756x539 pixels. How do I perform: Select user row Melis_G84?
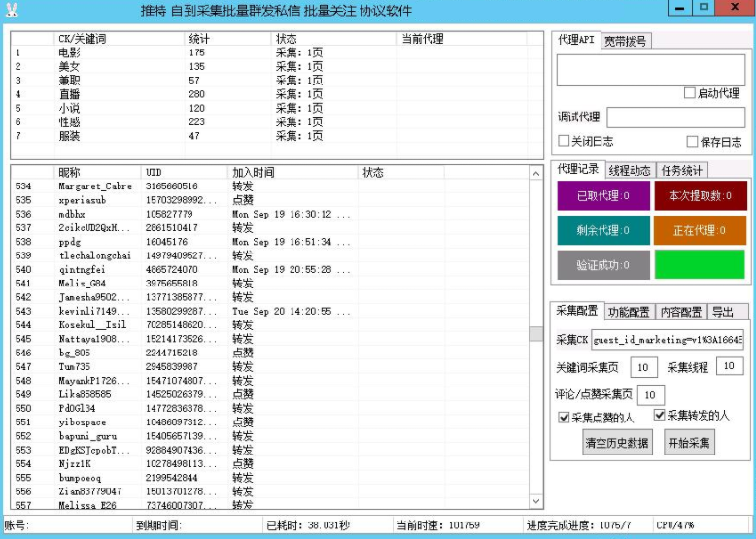point(270,284)
